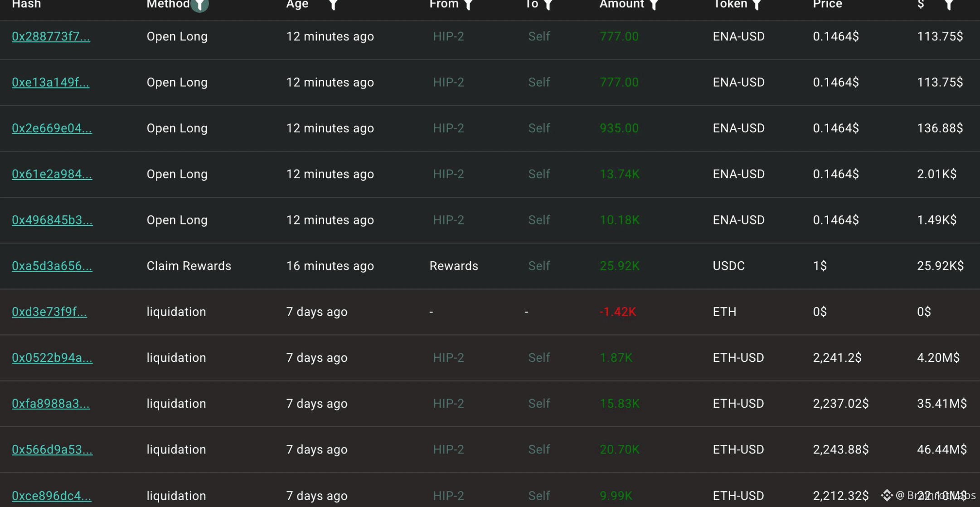Image resolution: width=980 pixels, height=507 pixels.
Task: Open the dollar value column filter
Action: coord(949,5)
